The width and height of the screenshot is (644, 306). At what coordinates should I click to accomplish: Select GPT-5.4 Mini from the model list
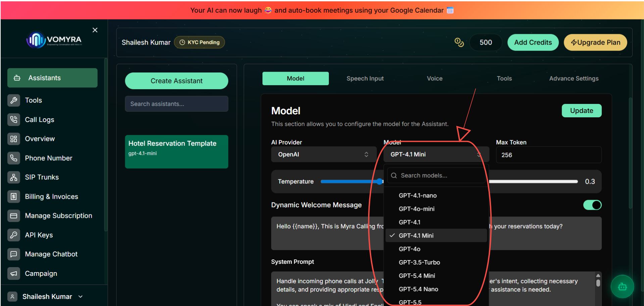pos(436,276)
